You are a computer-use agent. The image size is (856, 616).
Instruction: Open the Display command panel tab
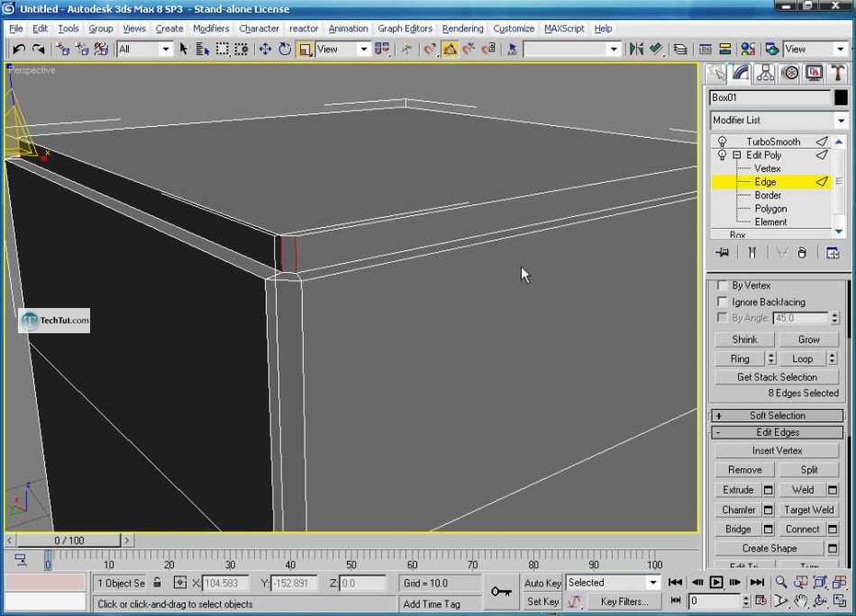[x=814, y=73]
